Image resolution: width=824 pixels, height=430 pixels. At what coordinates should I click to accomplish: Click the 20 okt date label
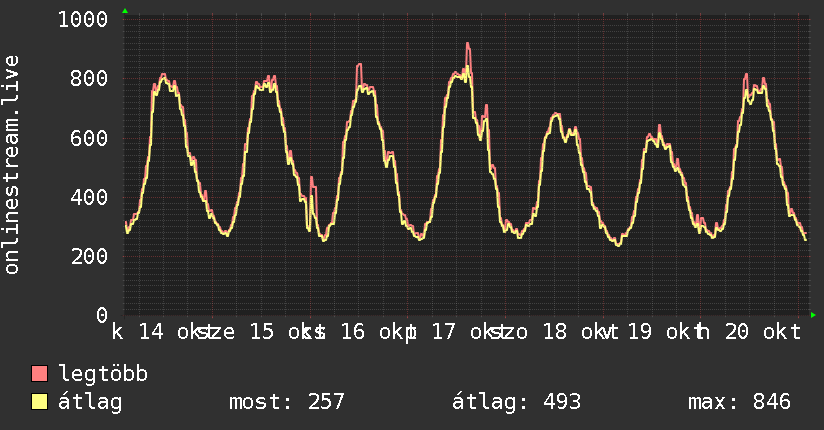click(x=763, y=332)
